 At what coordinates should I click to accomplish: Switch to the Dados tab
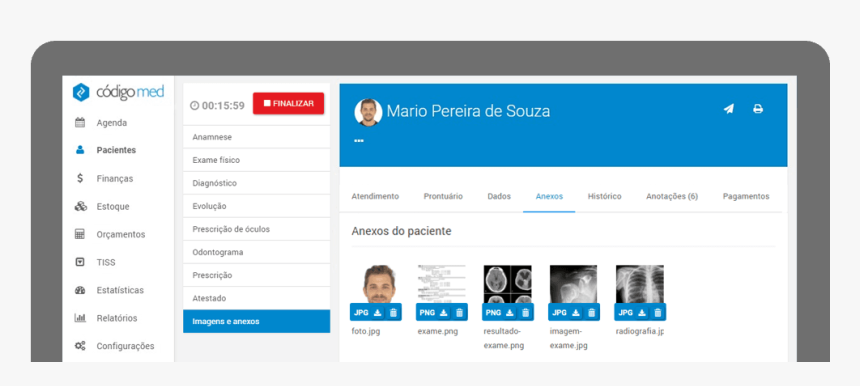pyautogui.click(x=499, y=196)
